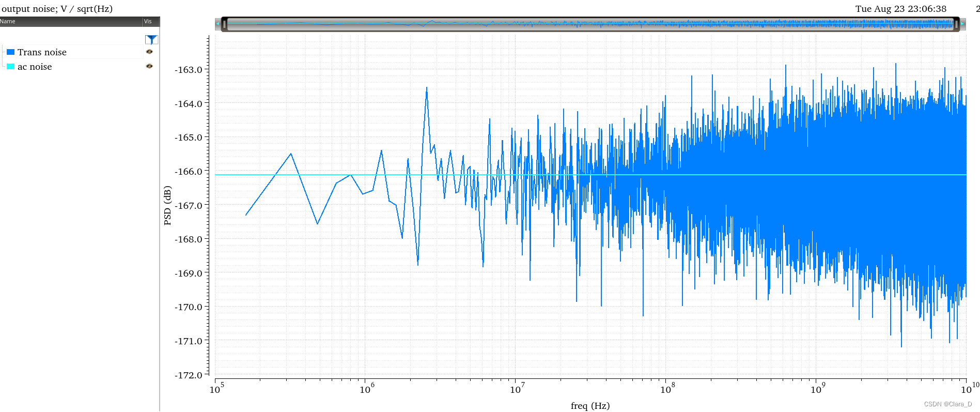Click the ac noise cyan color swatch
The width and height of the screenshot is (980, 412).
tap(10, 67)
